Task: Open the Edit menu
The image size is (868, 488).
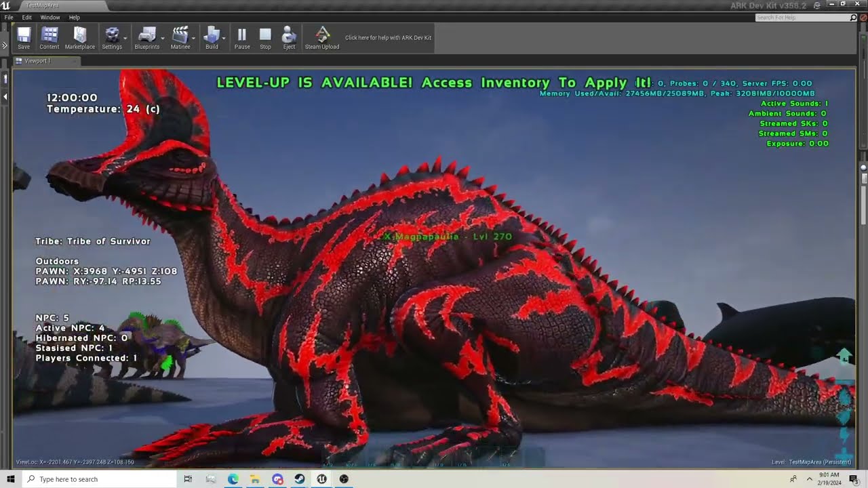Action: (27, 17)
